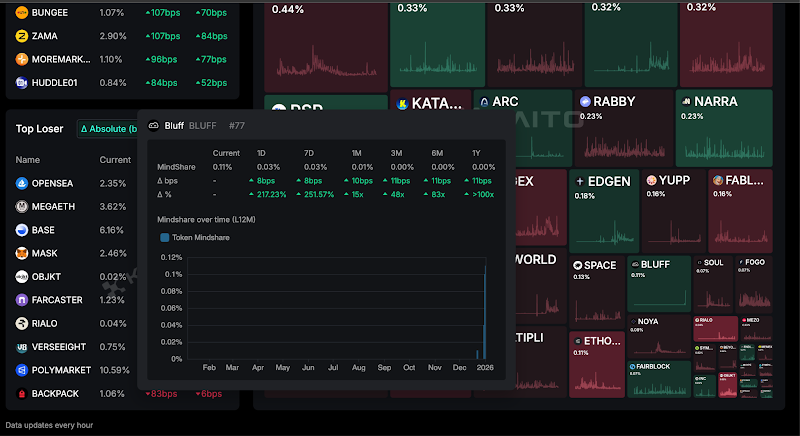
Task: Click the RIALO logo in Top Loser list
Action: (21, 323)
